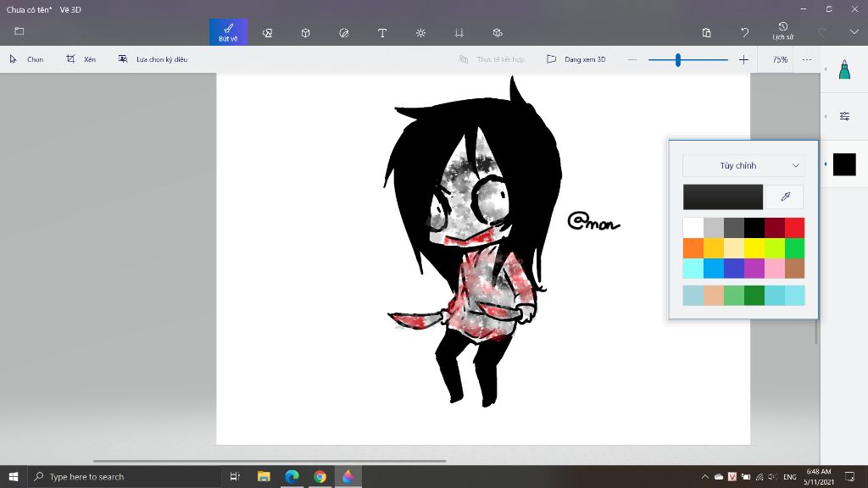Screen dimensions: 868x488
Task: Pick the light gray swatch
Action: click(713, 227)
